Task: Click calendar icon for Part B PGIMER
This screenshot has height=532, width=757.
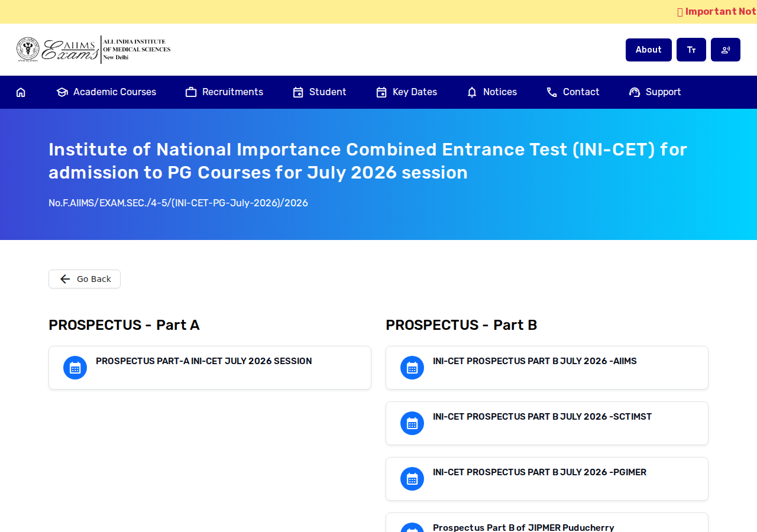Action: [x=412, y=479]
